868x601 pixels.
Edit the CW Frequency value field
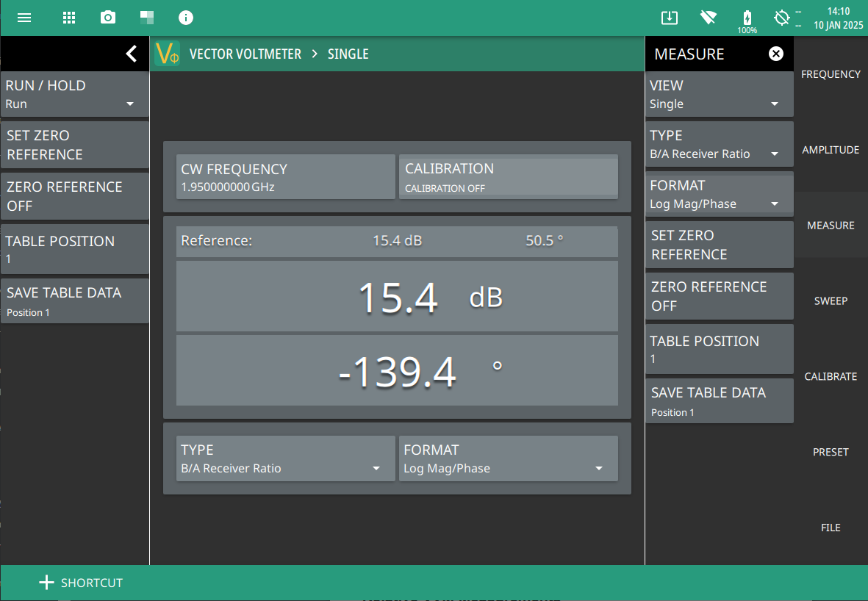(x=286, y=177)
